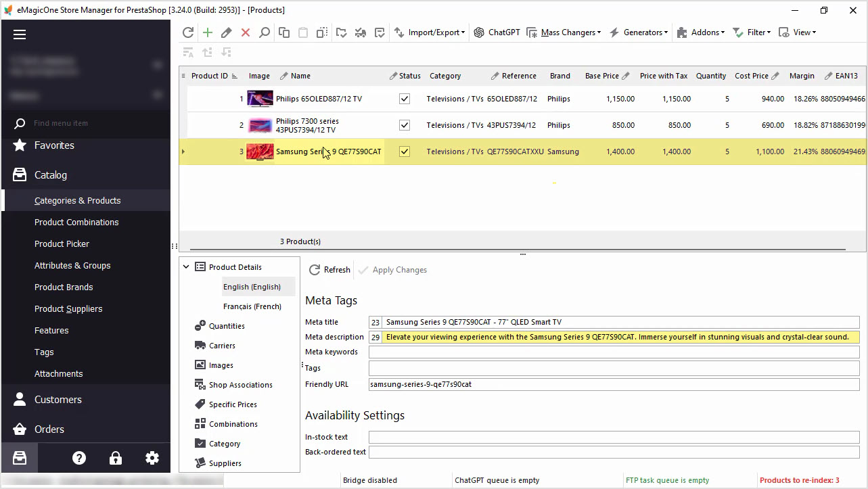Screen dimensions: 868x489
Task: Click the clone product icon with dashed square
Action: pyautogui.click(x=322, y=32)
